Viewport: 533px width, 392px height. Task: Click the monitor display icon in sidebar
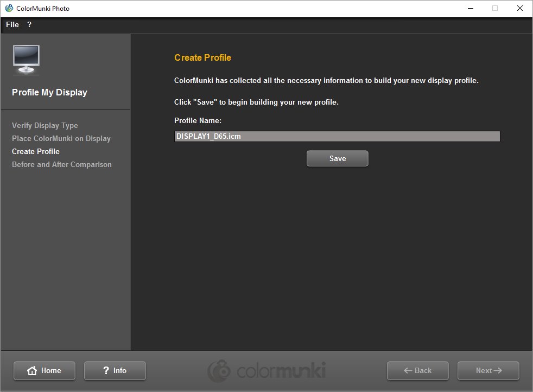(x=26, y=60)
